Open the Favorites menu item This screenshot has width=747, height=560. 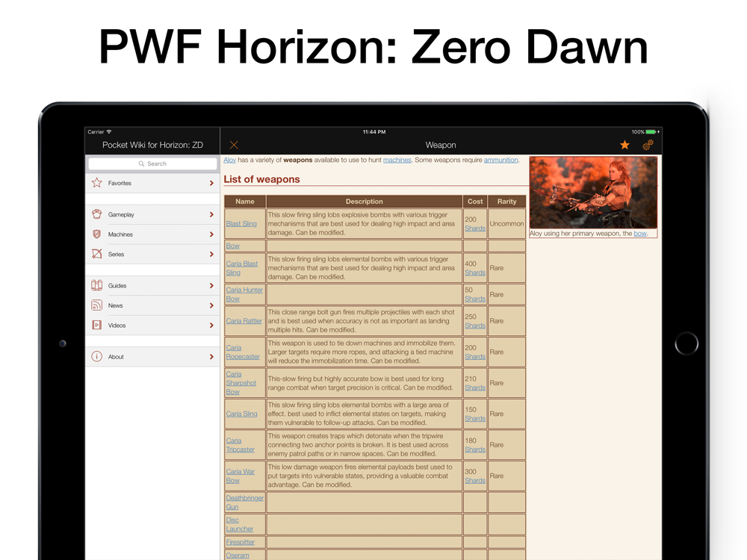coord(152,183)
